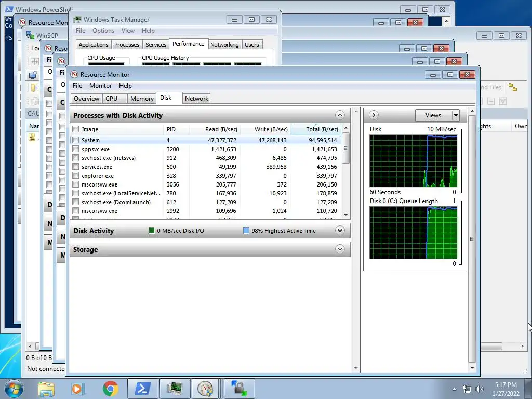
Task: Open Task Manager's View menu
Action: [x=128, y=31]
